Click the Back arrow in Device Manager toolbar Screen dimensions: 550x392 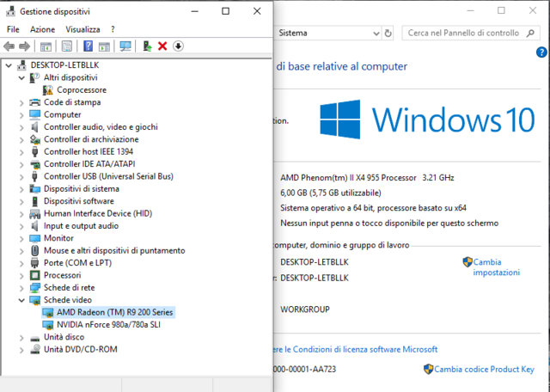point(9,46)
